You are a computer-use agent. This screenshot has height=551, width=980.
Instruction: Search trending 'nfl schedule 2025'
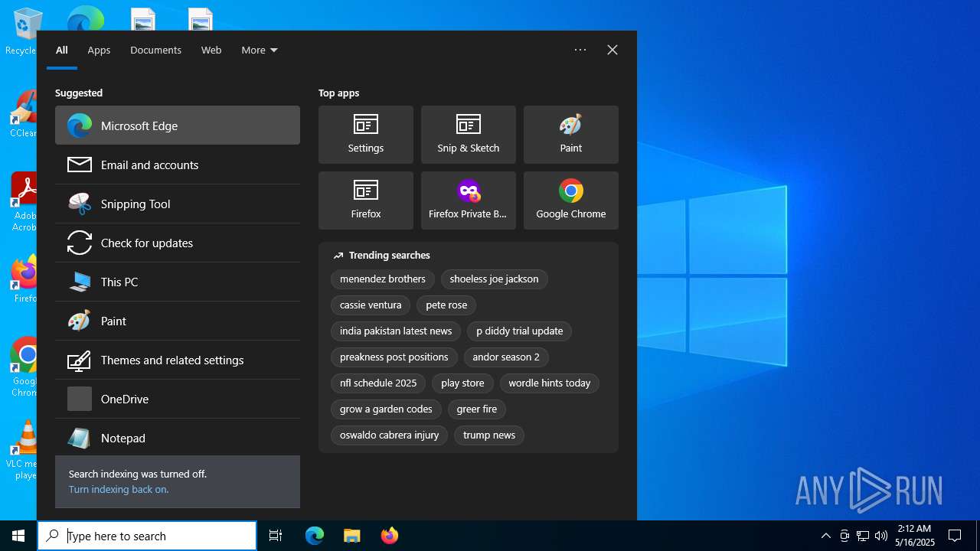(x=378, y=383)
